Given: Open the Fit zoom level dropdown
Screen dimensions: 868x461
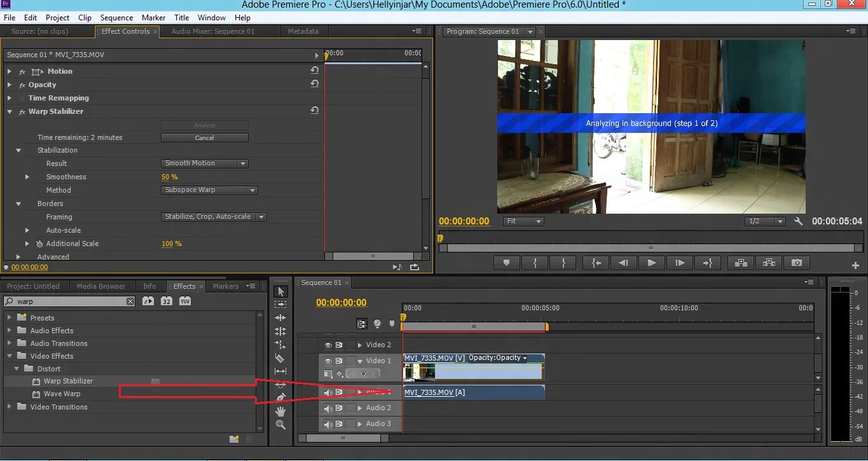Looking at the screenshot, I should (x=523, y=221).
